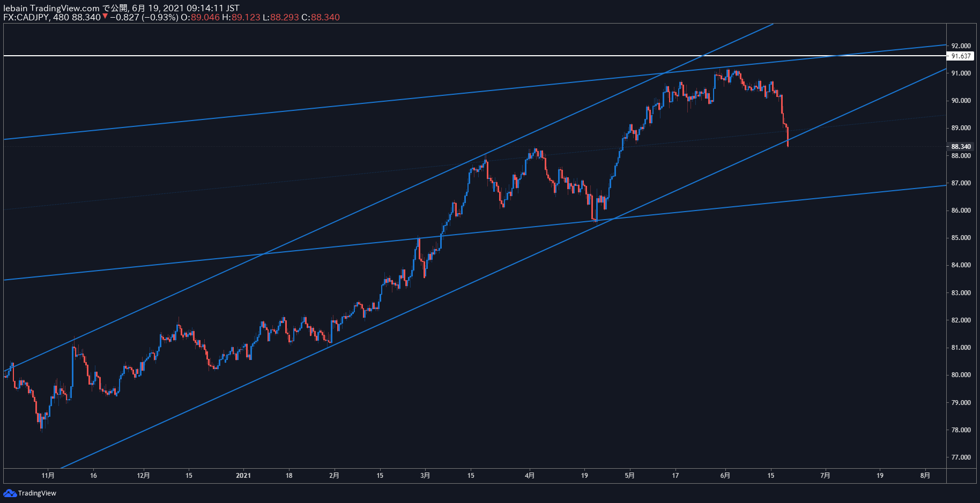Image resolution: width=980 pixels, height=503 pixels.
Task: Click the 91.637 horizontal line price tag
Action: tap(961, 56)
